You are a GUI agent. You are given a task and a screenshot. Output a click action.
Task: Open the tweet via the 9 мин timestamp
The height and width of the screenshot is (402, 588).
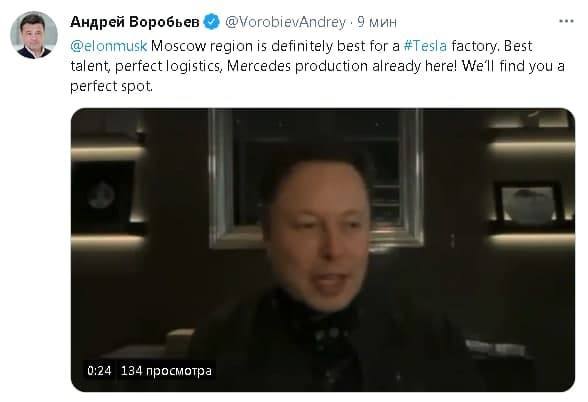point(376,22)
